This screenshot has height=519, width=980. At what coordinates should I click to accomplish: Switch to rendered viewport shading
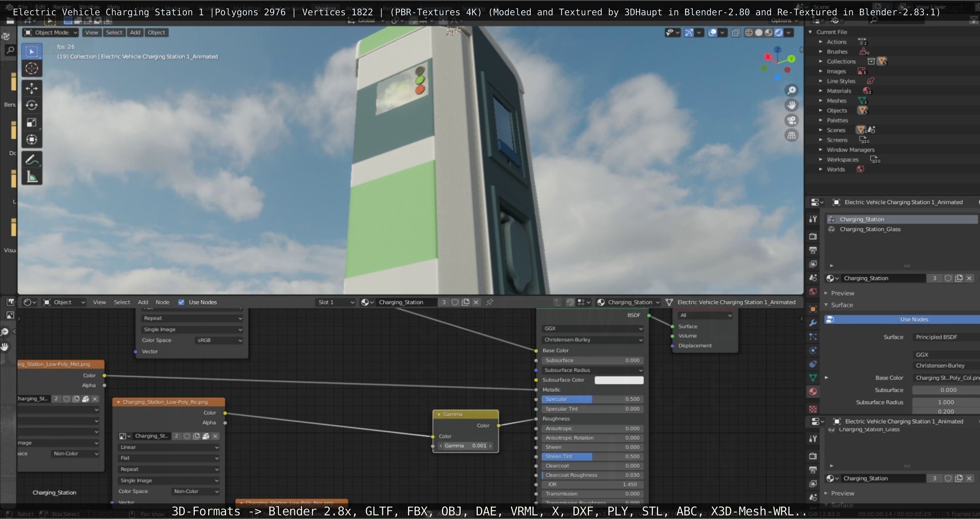(779, 33)
